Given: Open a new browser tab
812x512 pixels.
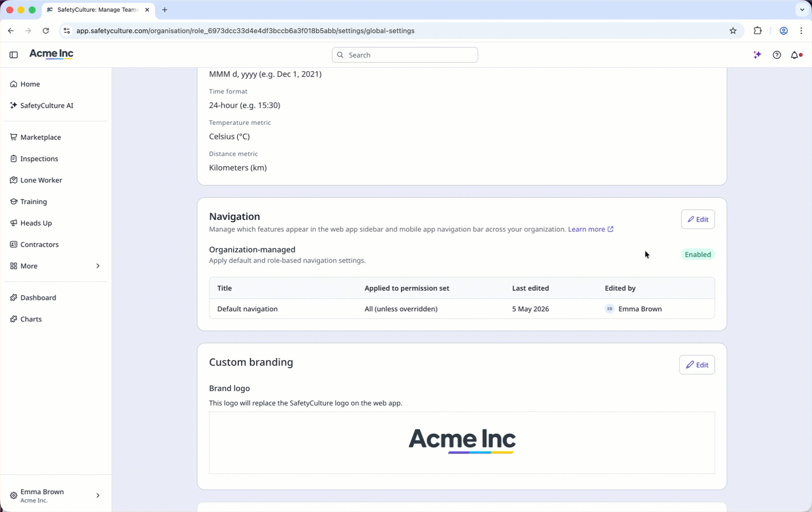Looking at the screenshot, I should click(165, 10).
